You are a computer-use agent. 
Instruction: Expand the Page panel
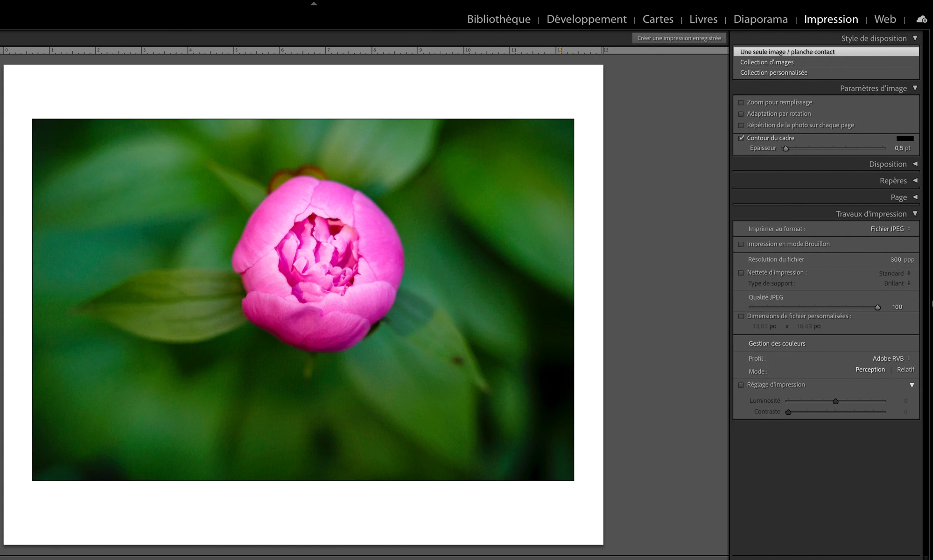pos(915,197)
